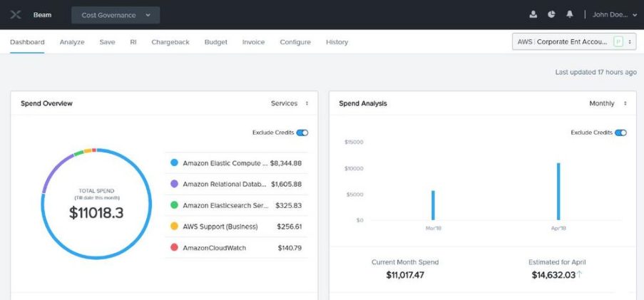Open the Chargeback tab

[170, 42]
